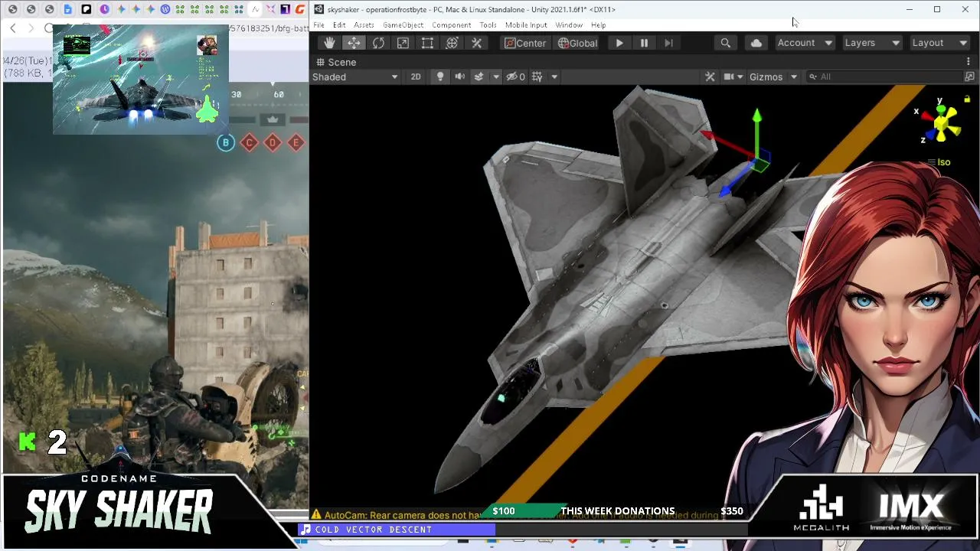Open the Tools menu
Screen dimensions: 980x551
point(488,25)
